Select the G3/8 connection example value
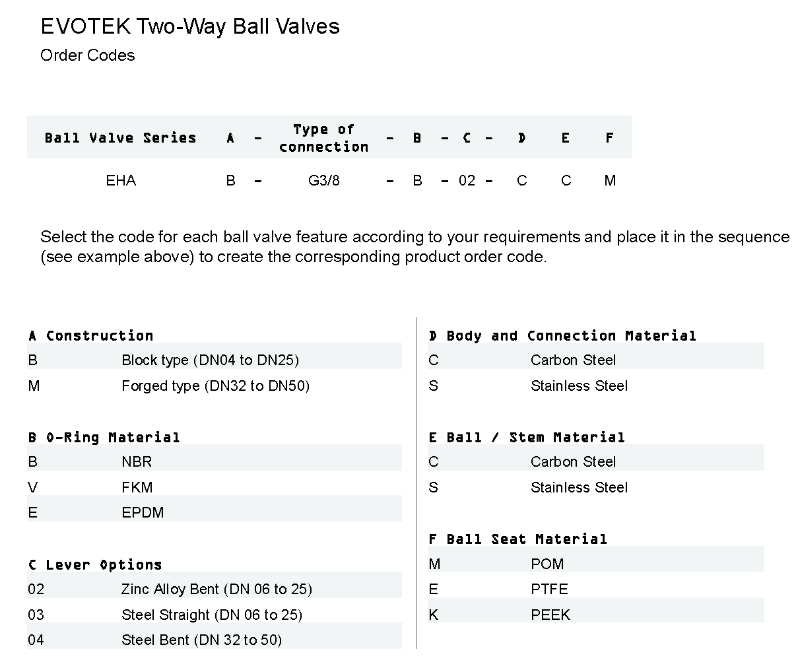The width and height of the screenshot is (798, 672). 324,180
